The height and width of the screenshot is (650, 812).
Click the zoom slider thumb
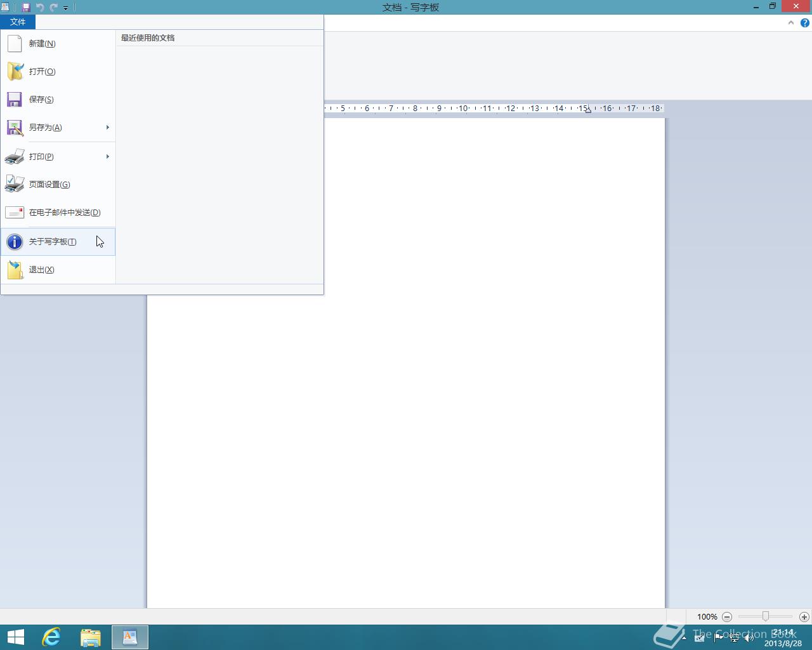[x=766, y=616]
